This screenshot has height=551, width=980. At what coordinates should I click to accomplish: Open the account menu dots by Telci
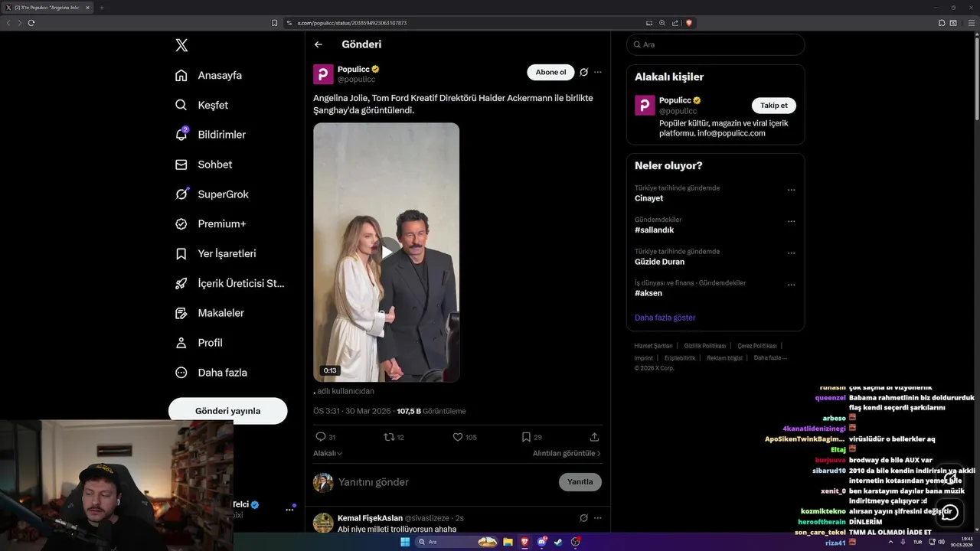(x=290, y=509)
